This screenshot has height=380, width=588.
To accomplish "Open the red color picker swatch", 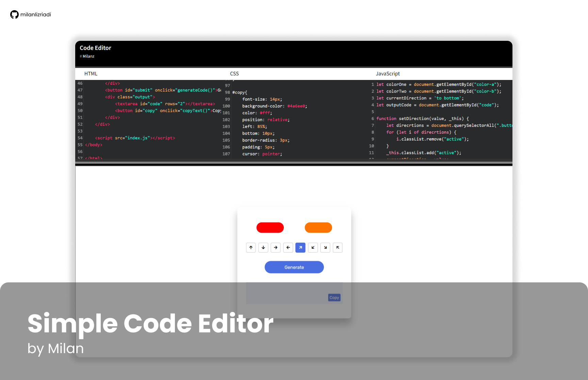I will click(270, 228).
